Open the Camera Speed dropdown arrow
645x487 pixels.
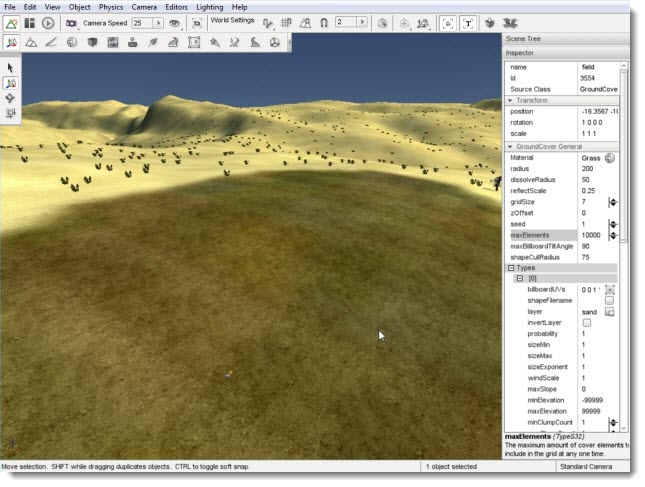tap(158, 22)
